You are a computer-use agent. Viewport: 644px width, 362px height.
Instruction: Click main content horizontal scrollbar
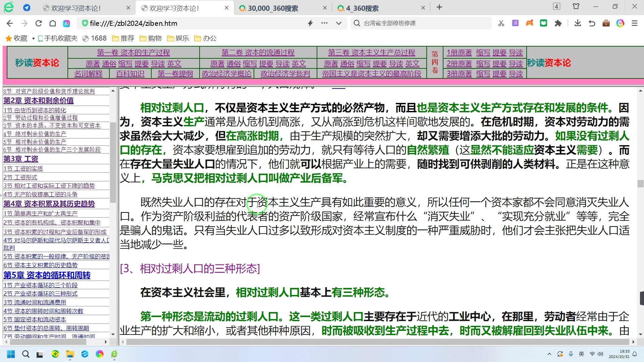[378, 342]
